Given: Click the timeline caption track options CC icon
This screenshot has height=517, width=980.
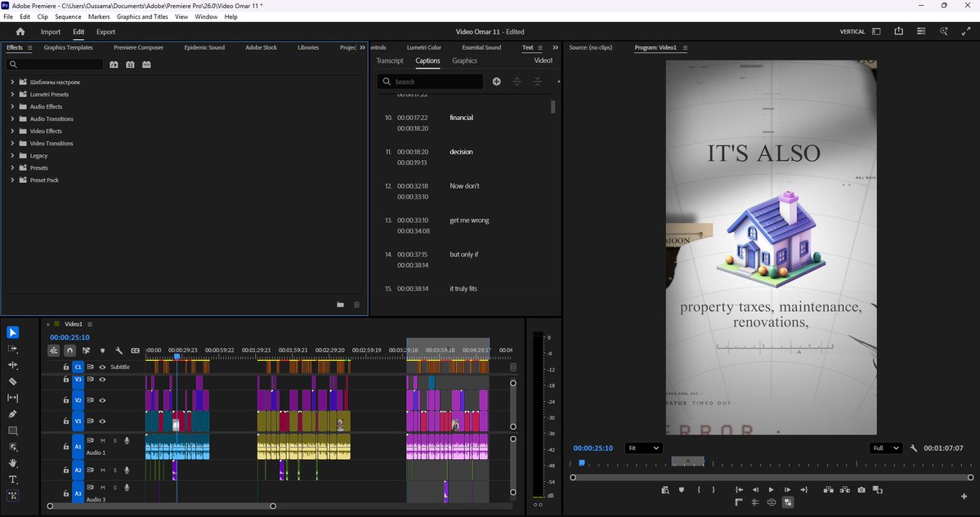Looking at the screenshot, I should (x=135, y=351).
